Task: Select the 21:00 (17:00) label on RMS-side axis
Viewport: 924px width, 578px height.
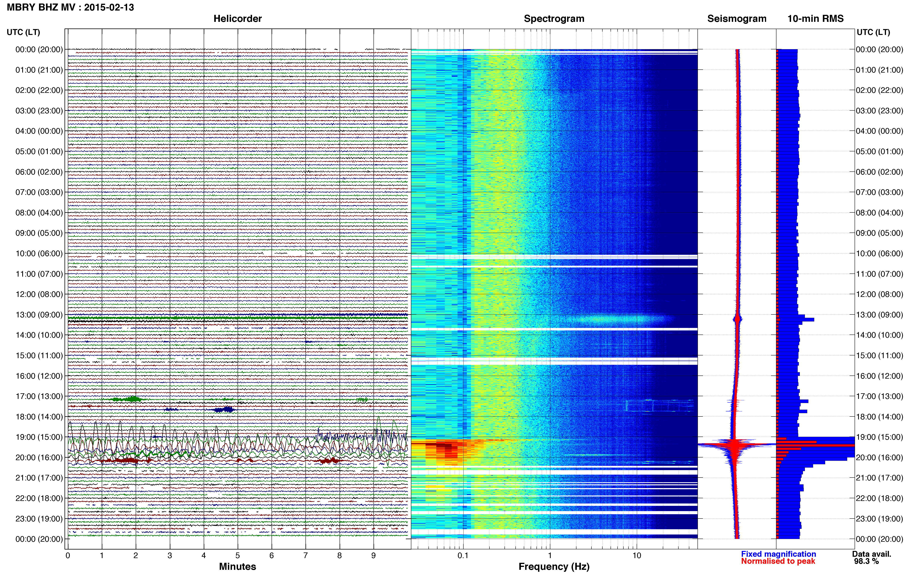Action: pos(879,478)
